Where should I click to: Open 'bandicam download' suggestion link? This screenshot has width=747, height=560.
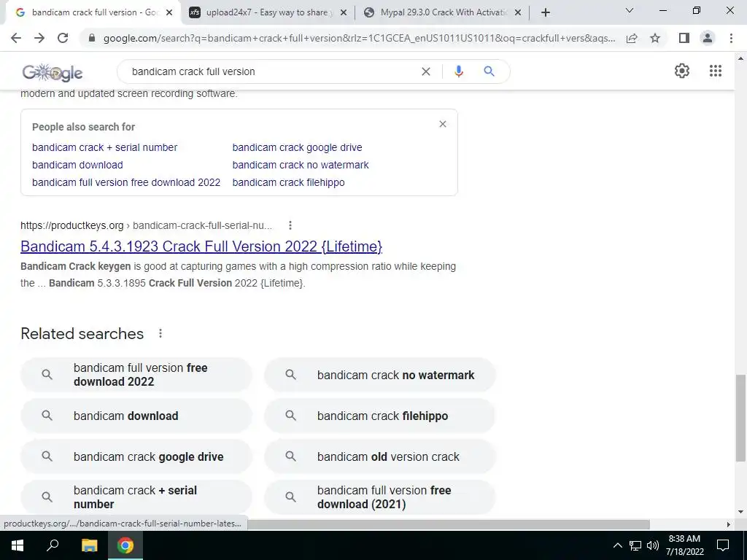[x=77, y=166]
